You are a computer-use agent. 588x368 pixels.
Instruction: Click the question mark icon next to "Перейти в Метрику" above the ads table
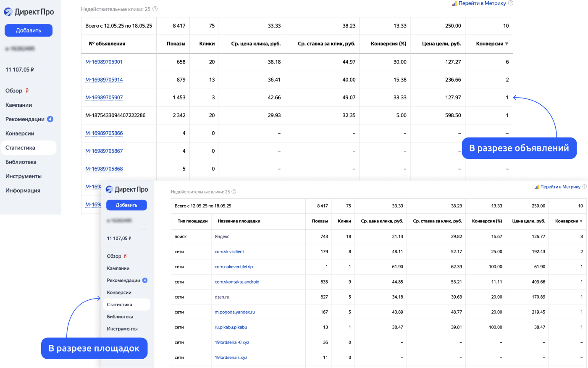(511, 3)
